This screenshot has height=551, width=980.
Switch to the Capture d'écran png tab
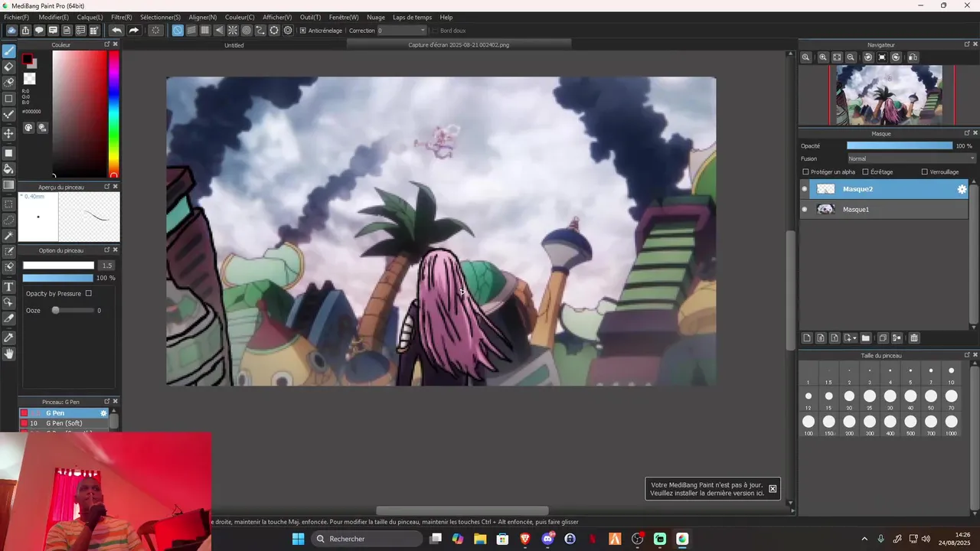click(459, 45)
